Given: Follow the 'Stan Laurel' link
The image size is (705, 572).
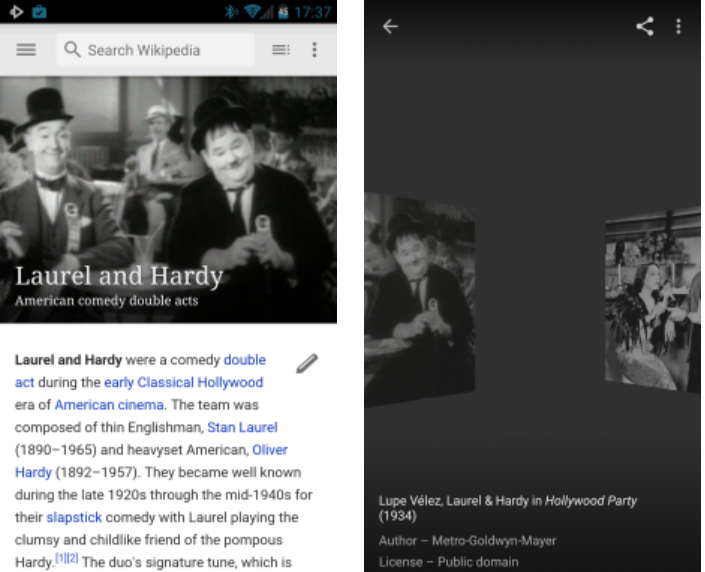Looking at the screenshot, I should point(242,427).
